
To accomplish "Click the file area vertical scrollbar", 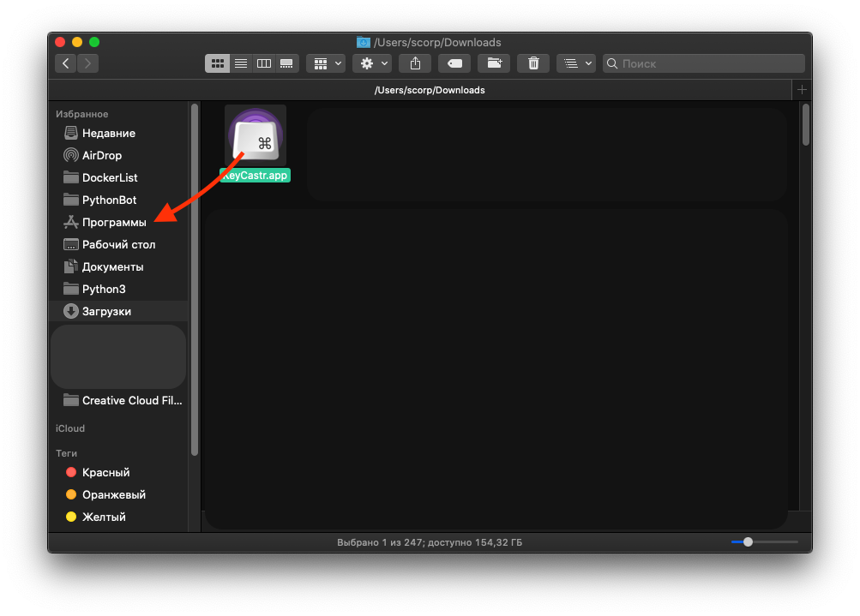I will (806, 125).
